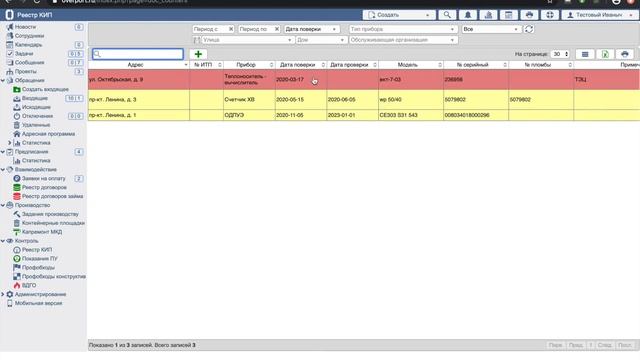This screenshot has height=360, width=640.
Task: Open Задачи in the sidebar
Action: click(24, 54)
